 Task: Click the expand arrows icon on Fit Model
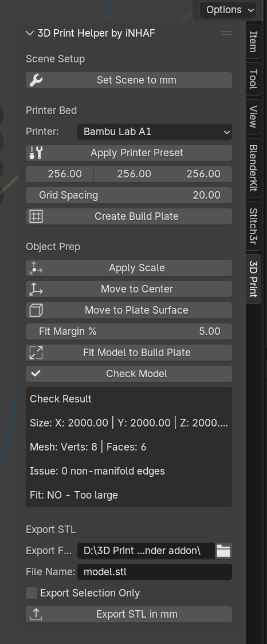pyautogui.click(x=36, y=353)
